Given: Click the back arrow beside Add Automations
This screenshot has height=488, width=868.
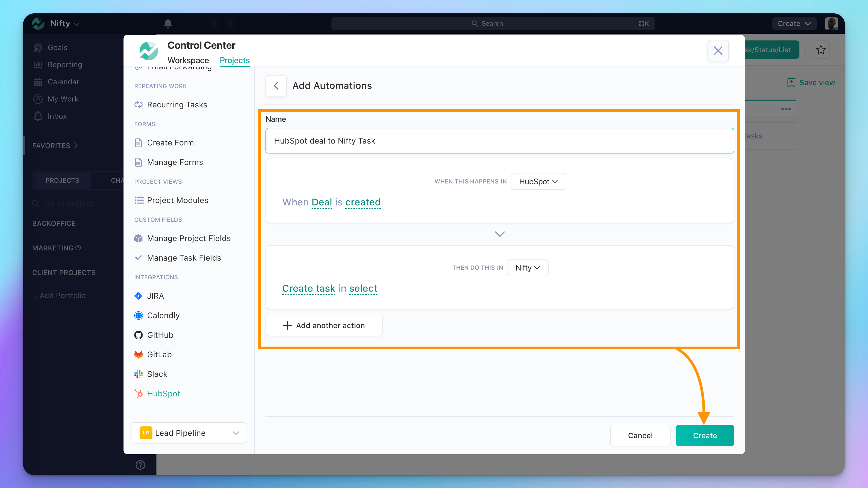Looking at the screenshot, I should point(276,85).
